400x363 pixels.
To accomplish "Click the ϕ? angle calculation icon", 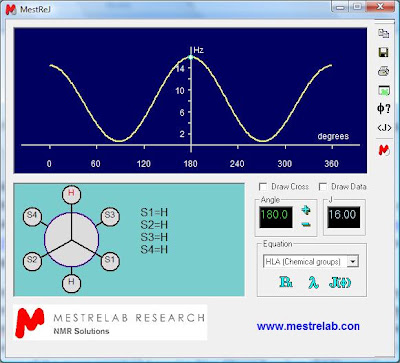I will pos(384,109).
